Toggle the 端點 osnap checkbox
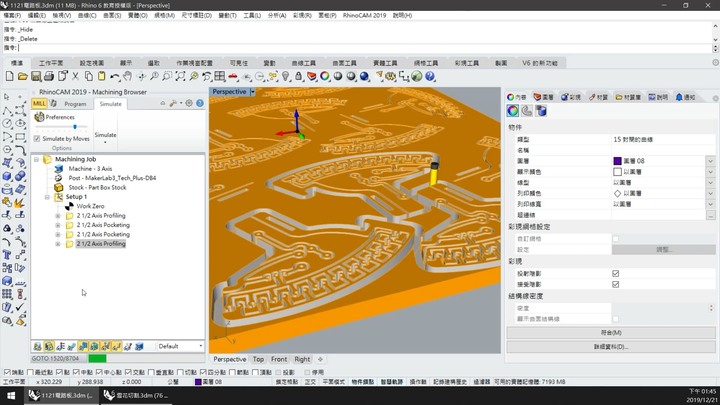 (7, 372)
